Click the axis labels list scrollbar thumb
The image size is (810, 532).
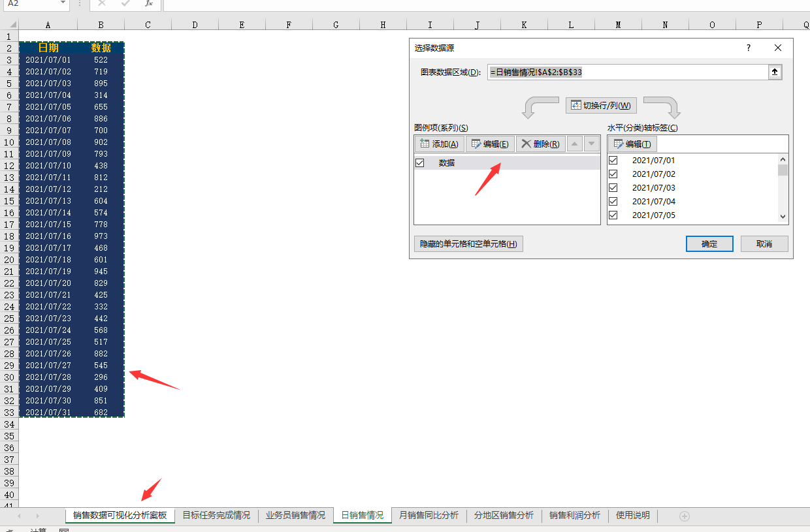[x=783, y=170]
